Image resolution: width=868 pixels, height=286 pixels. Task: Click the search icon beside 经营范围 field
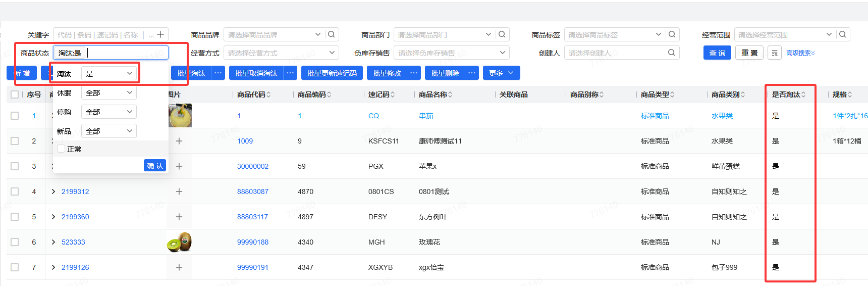tap(843, 34)
